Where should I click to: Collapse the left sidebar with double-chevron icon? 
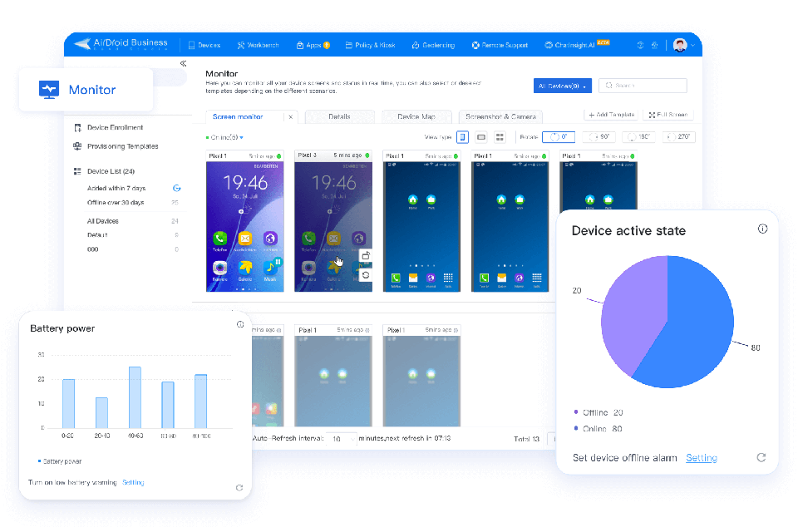point(183,63)
